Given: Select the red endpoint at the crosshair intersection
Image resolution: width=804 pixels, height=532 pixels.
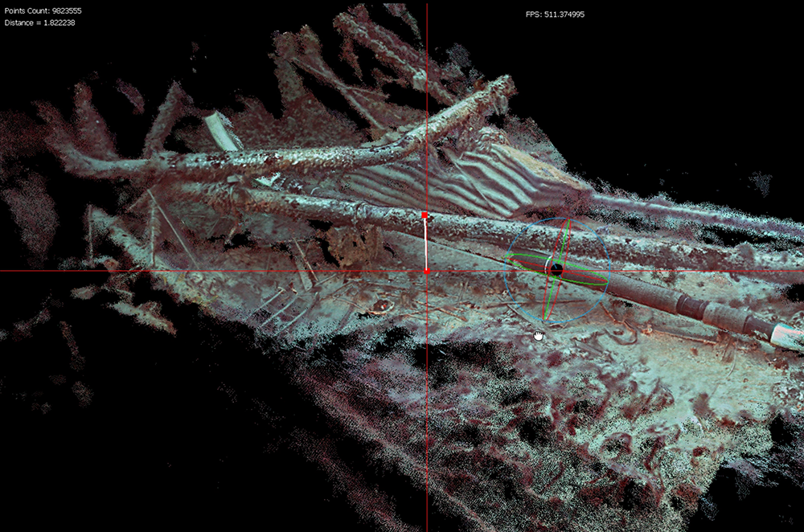Looking at the screenshot, I should (427, 271).
